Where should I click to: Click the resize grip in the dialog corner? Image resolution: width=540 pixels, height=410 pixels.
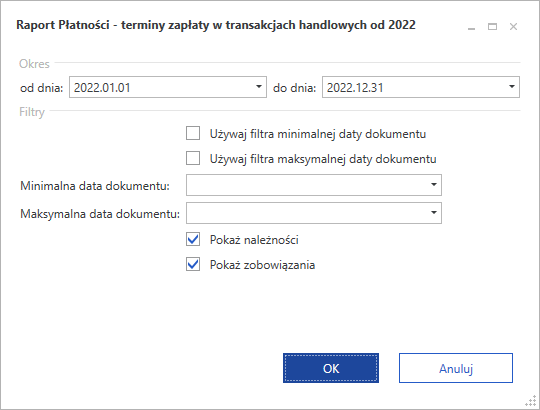531,401
